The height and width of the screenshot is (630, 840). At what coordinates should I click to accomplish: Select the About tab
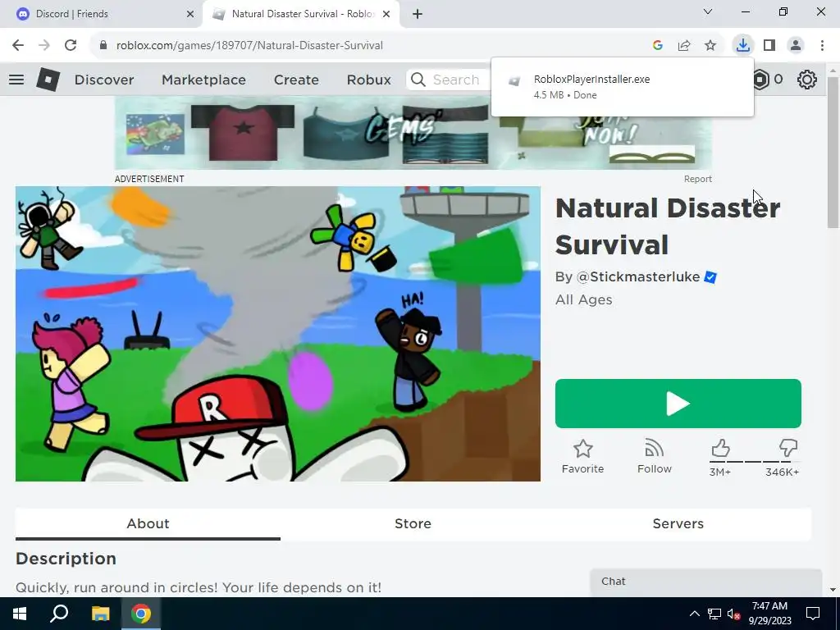click(x=148, y=524)
